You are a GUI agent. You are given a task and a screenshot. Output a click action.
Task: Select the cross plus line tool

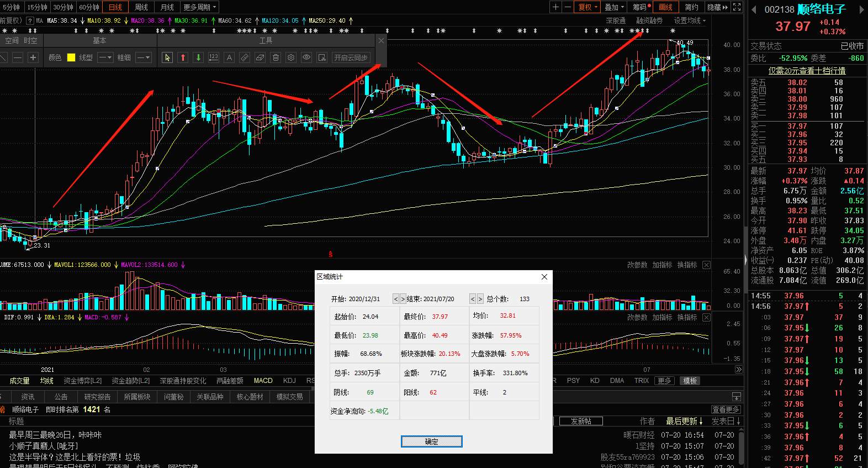[33, 57]
